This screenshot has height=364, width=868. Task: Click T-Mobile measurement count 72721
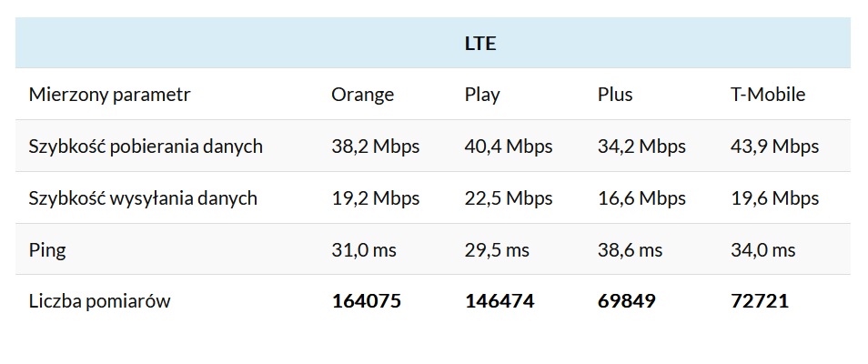pyautogui.click(x=759, y=302)
